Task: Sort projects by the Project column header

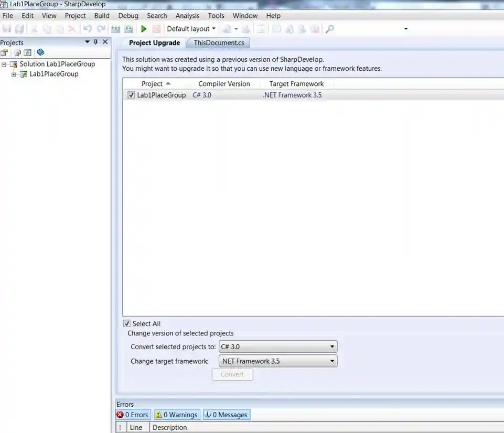Action: pos(153,83)
